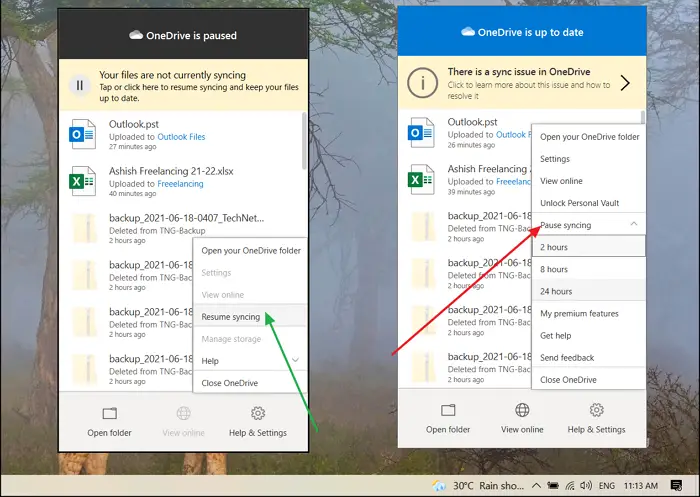Pause syncing for 8 hours
700x497 pixels.
[588, 269]
